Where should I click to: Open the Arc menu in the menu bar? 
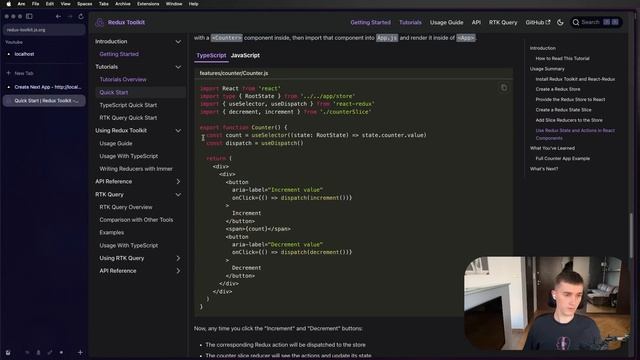coord(21,4)
